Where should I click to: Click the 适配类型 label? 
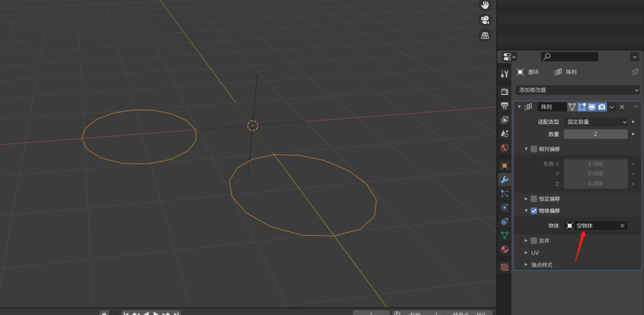pos(549,122)
